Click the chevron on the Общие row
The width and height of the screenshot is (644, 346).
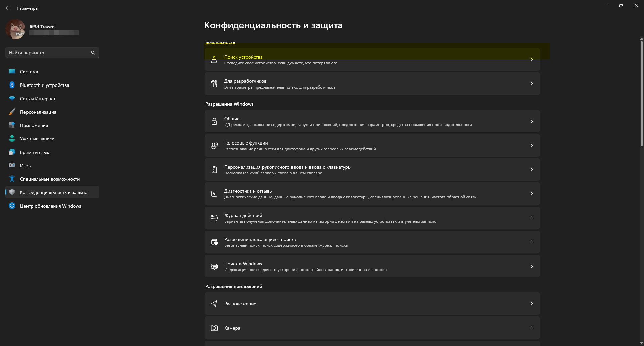(532, 121)
